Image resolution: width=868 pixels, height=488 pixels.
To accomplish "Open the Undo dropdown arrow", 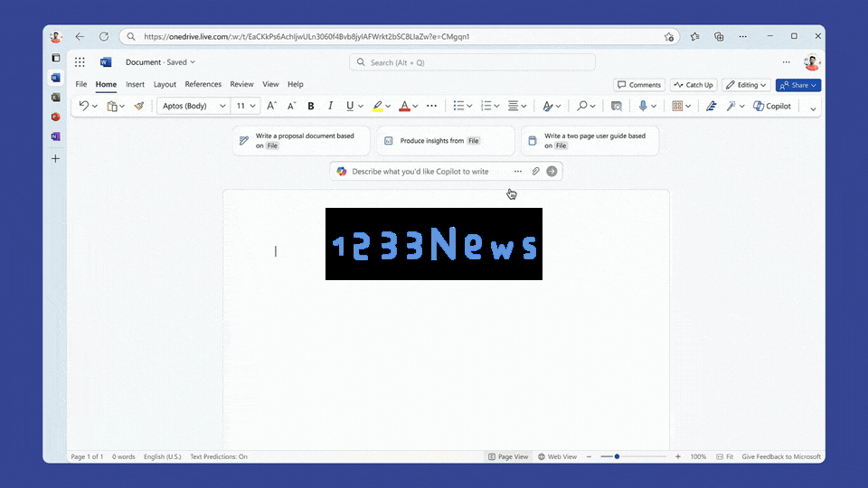I will [x=95, y=107].
